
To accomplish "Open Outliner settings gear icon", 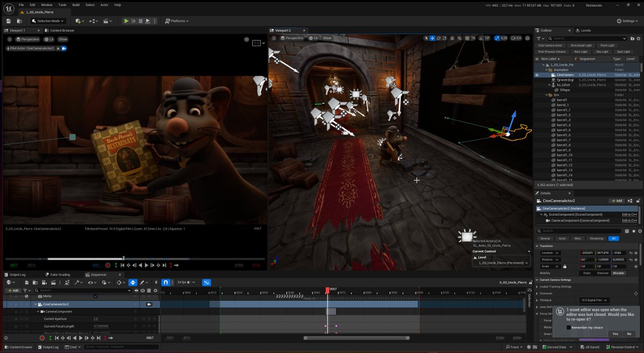I will pyautogui.click(x=639, y=39).
